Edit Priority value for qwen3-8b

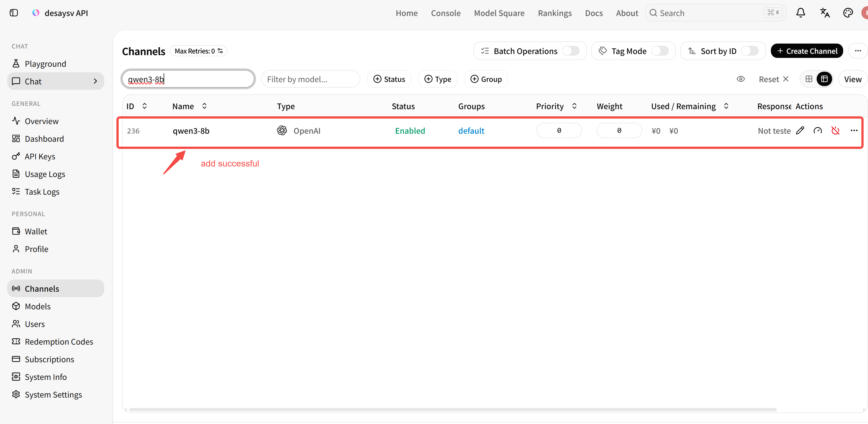(x=559, y=130)
